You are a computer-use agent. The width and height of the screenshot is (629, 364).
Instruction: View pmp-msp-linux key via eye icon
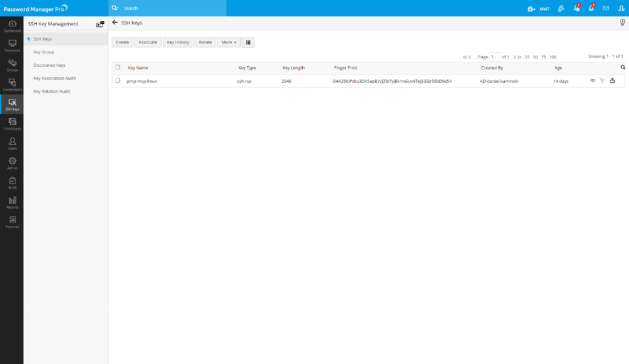coord(593,80)
